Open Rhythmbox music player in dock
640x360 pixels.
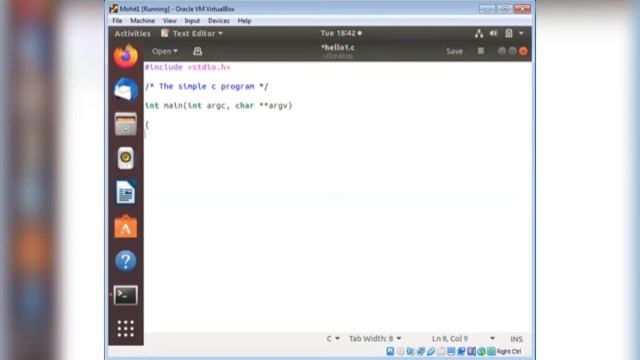(126, 158)
